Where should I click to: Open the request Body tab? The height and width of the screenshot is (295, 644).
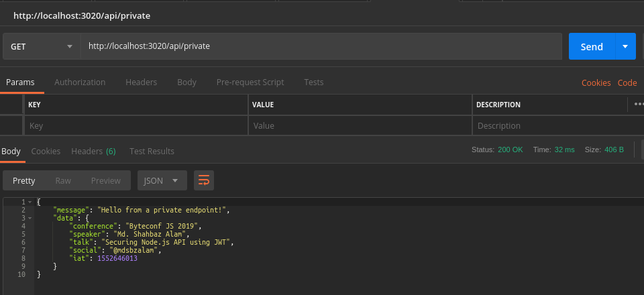tap(186, 82)
